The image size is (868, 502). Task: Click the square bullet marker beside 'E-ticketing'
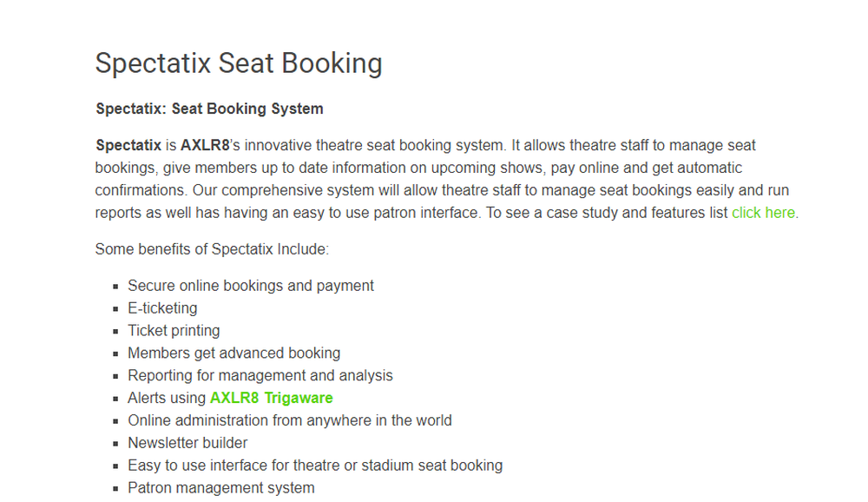coord(115,309)
